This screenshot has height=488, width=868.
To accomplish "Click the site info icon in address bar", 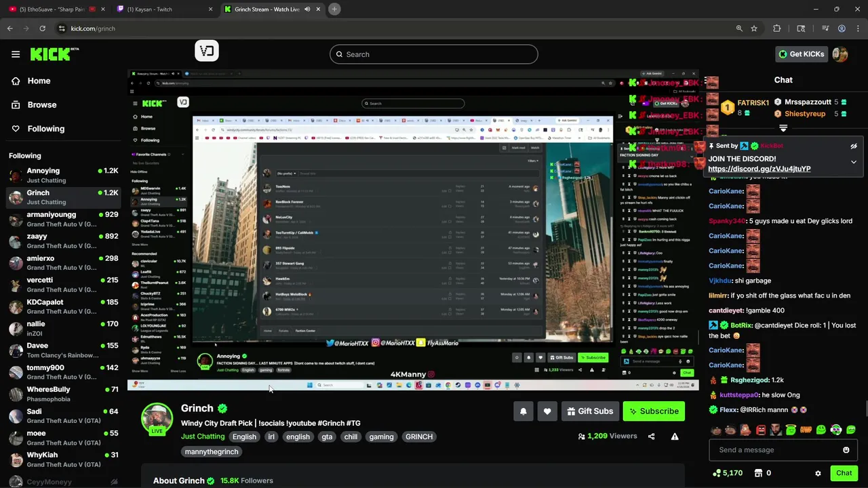I will click(62, 28).
